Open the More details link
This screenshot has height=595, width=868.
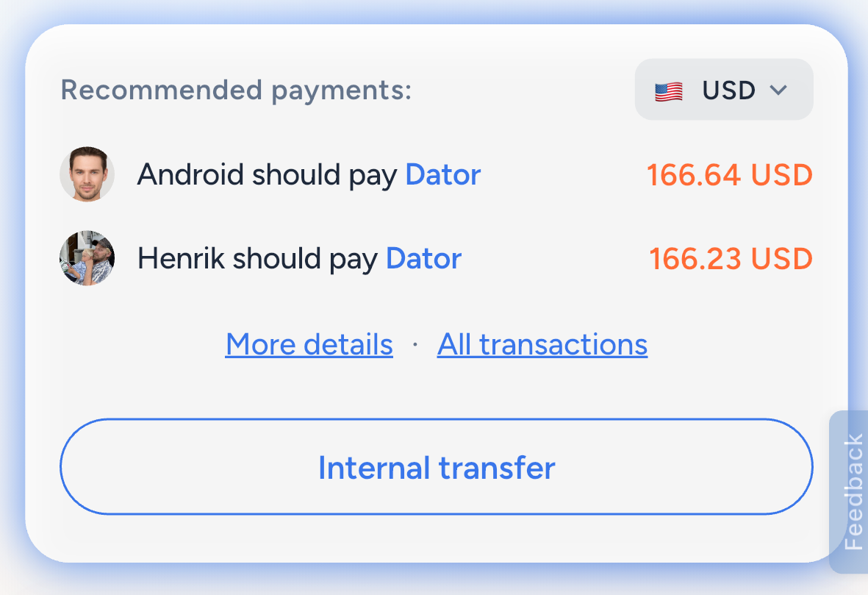(309, 344)
